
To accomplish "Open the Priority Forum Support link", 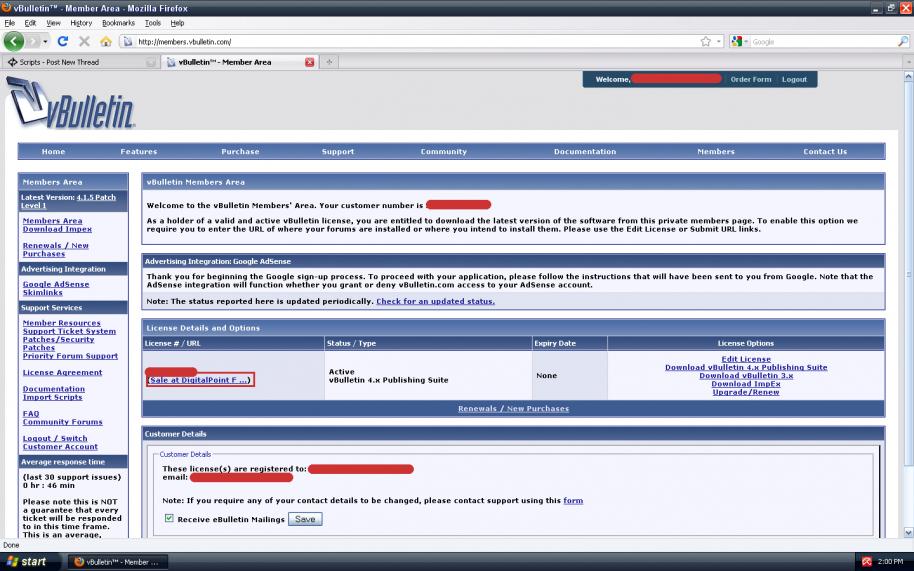I will pyautogui.click(x=70, y=355).
